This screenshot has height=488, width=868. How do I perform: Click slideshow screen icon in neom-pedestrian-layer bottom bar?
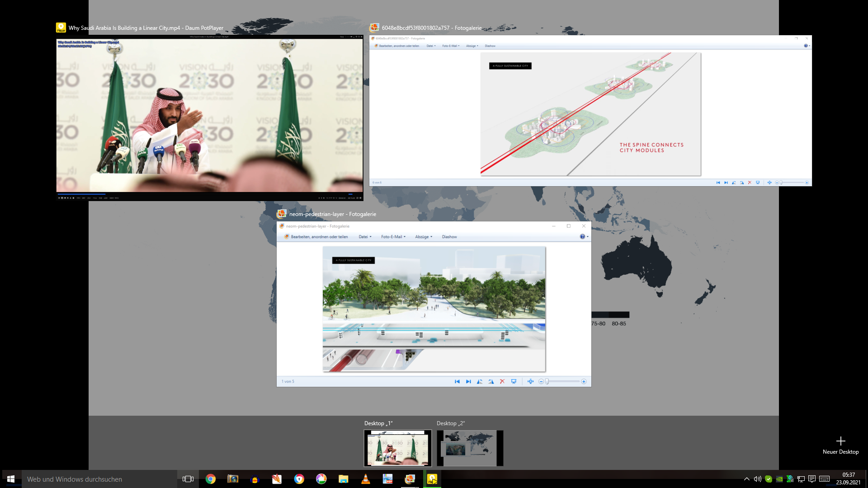click(514, 381)
